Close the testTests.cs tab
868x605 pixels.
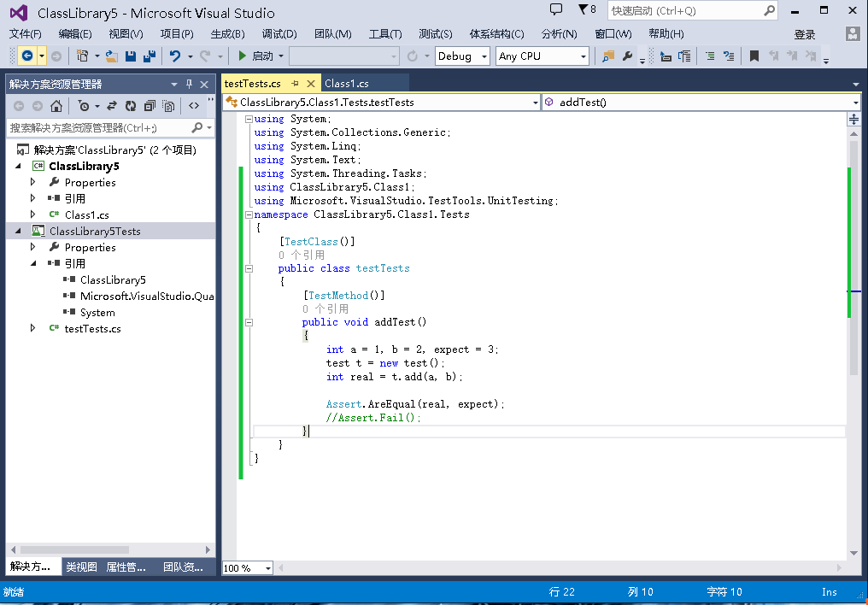tap(311, 84)
